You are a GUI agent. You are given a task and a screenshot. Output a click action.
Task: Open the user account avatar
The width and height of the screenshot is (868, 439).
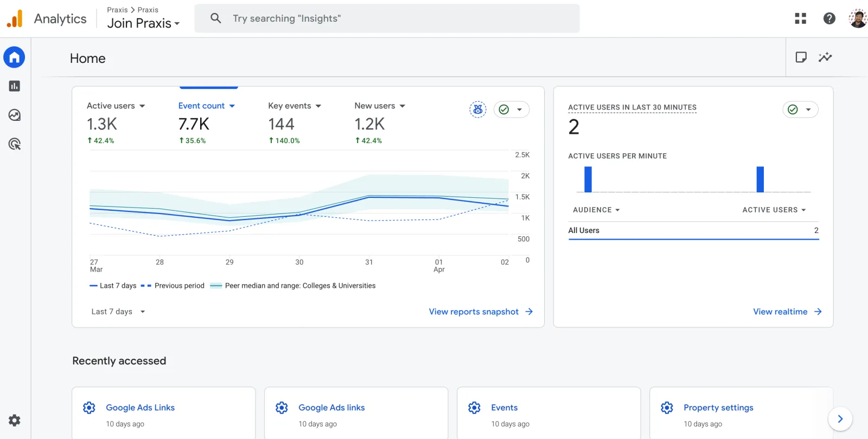(858, 18)
